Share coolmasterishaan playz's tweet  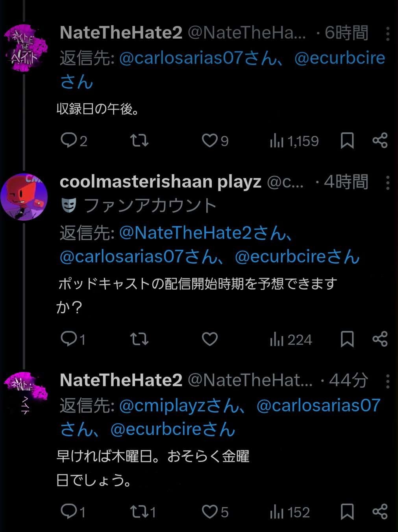[x=380, y=339]
